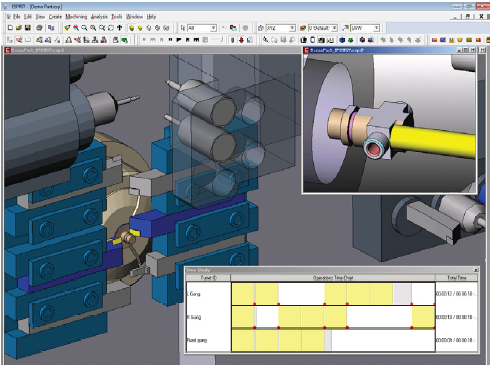The width and height of the screenshot is (492, 365).
Task: Click the green arrows icon beside cube
Action: click(351, 40)
